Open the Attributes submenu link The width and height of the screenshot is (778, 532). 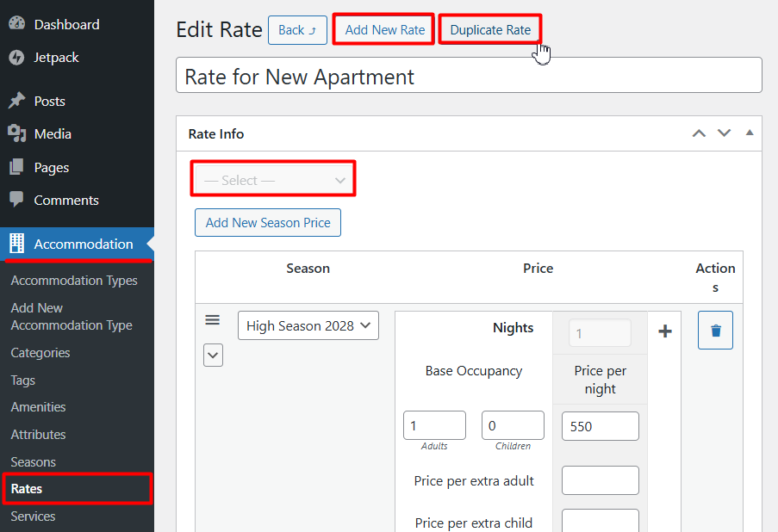click(x=38, y=435)
